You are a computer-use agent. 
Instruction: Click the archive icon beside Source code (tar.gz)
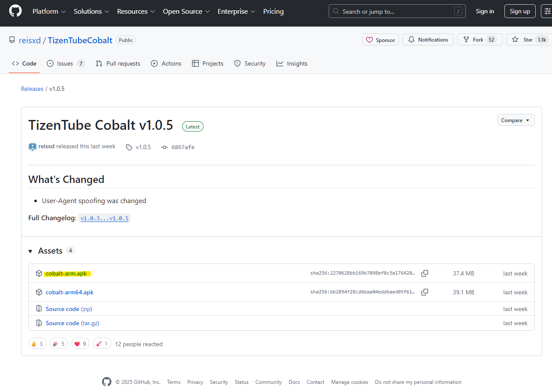(39, 323)
